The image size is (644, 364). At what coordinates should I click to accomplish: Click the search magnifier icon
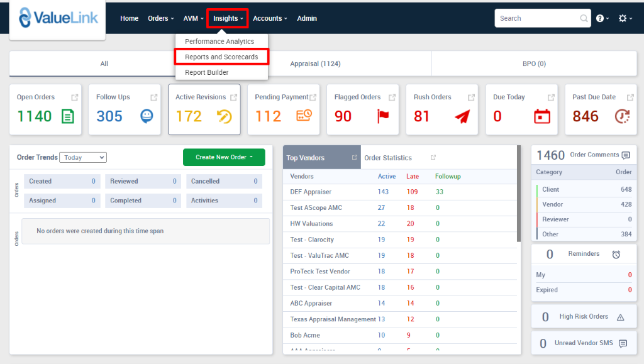[583, 18]
